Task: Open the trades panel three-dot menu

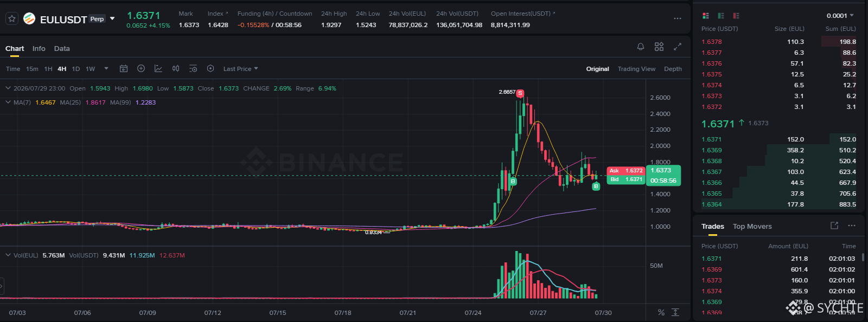Action: (x=852, y=226)
